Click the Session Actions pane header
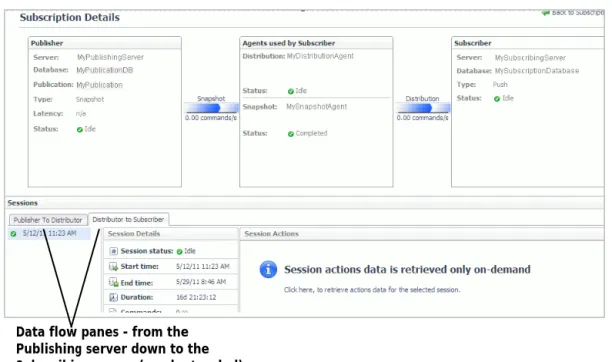Image resolution: width=612 pixels, height=362 pixels. click(422, 234)
